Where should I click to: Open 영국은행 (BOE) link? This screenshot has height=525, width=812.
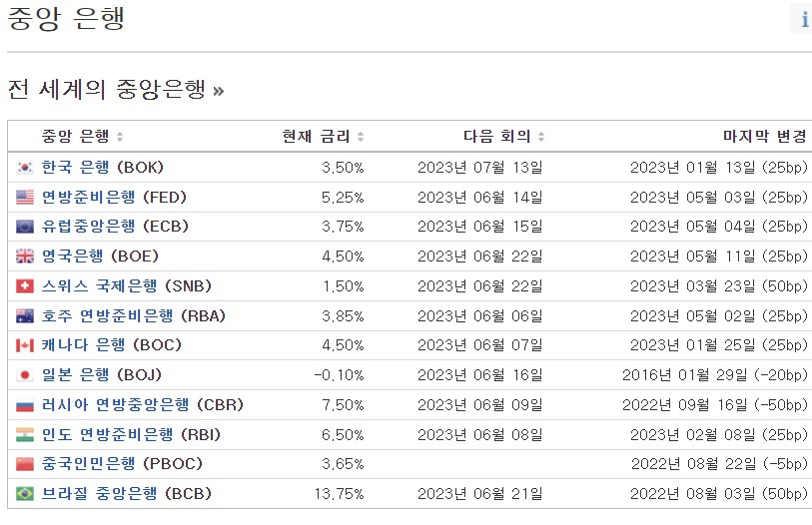pos(100,257)
